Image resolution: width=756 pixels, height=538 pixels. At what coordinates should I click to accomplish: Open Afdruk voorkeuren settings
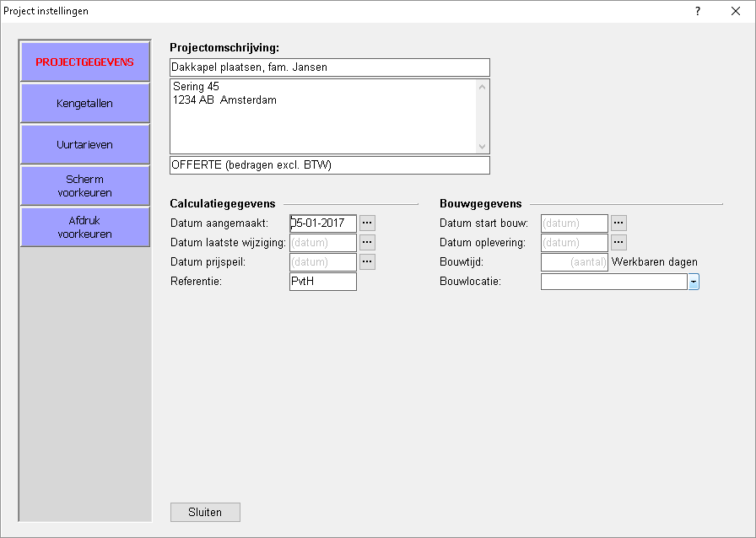(x=84, y=228)
